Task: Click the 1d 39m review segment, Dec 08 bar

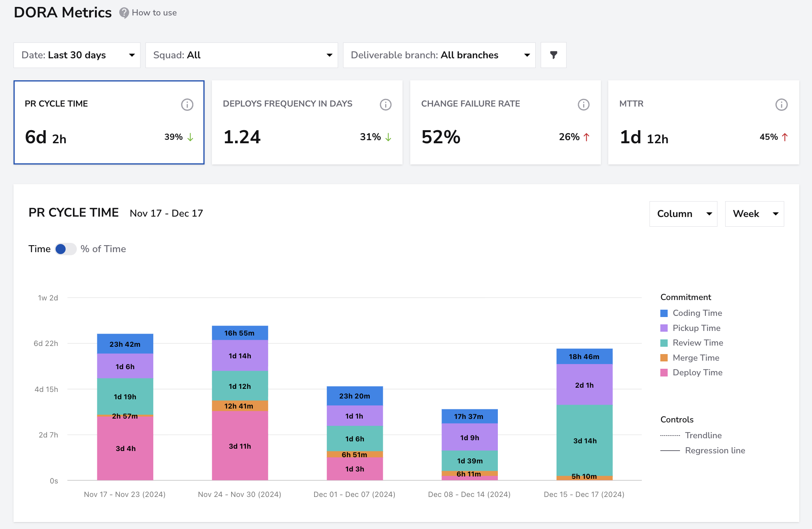Action: (469, 461)
